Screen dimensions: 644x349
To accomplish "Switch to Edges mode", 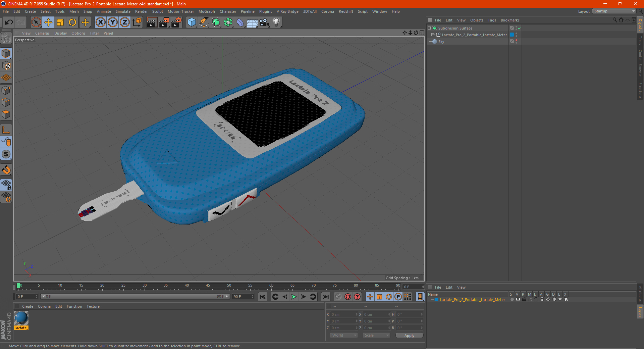I will point(6,102).
